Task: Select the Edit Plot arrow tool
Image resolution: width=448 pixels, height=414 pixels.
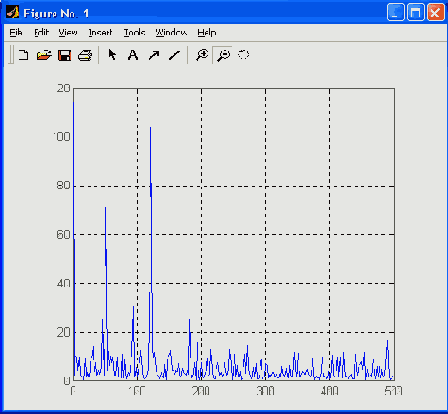Action: 112,55
